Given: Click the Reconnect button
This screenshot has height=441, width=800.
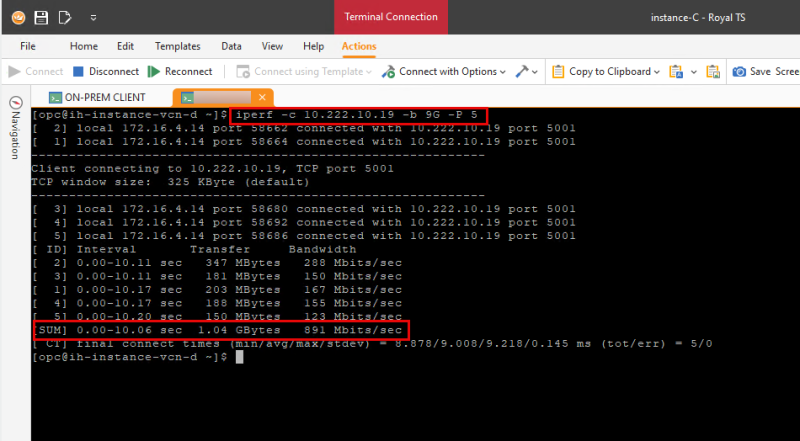Looking at the screenshot, I should (180, 72).
